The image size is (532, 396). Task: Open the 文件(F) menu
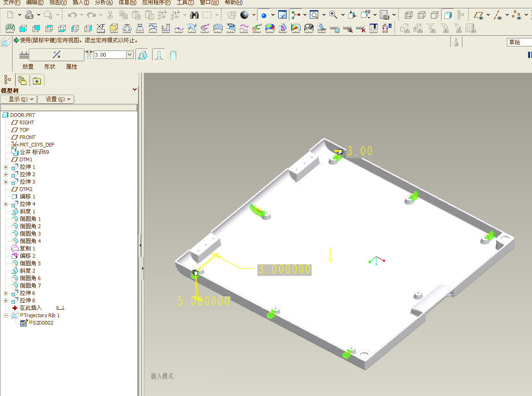coord(12,2)
